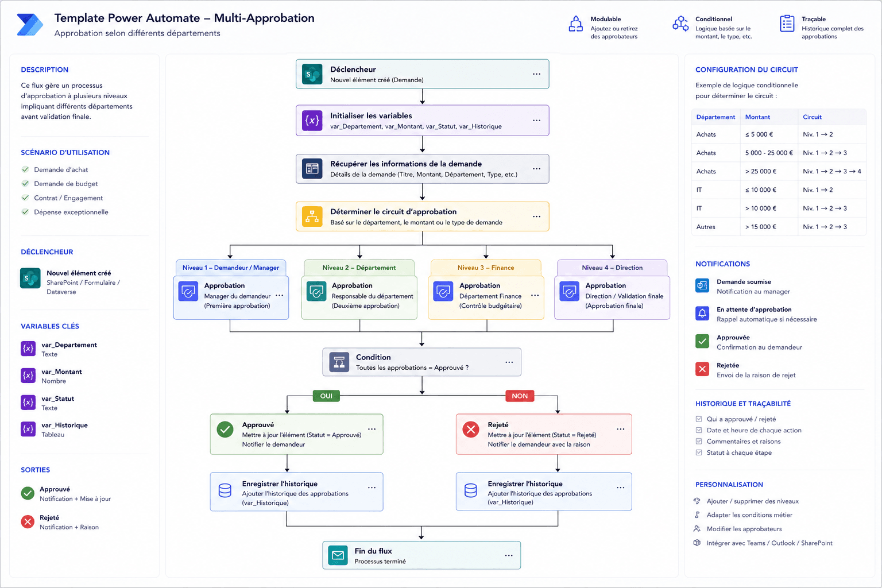Image resolution: width=882 pixels, height=588 pixels.
Task: Click the database icon under Approuvé branch
Action: point(225,490)
